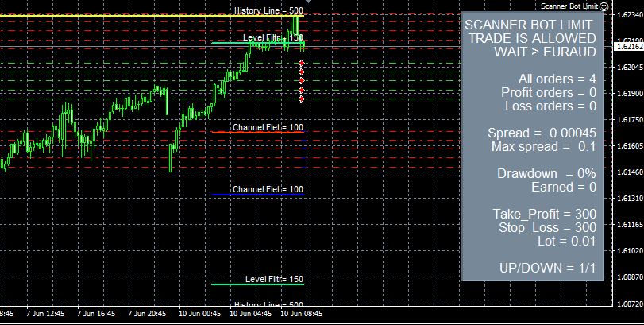The image size is (644, 325).
Task: Click the second red diamond order marker from top
Action: [301, 73]
